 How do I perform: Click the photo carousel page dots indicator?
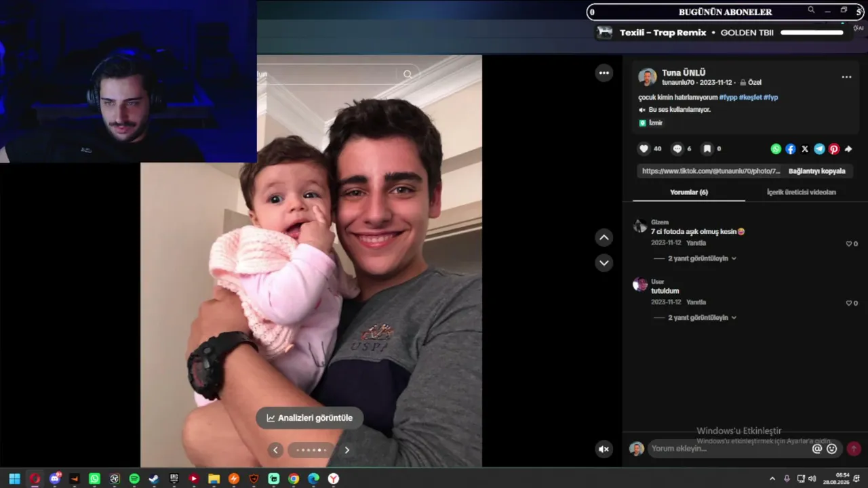(x=311, y=450)
